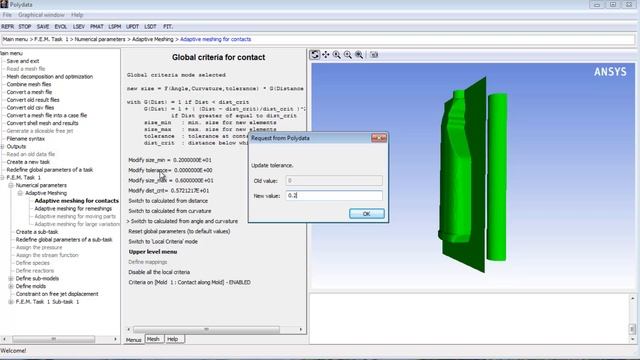The width and height of the screenshot is (640, 360).
Task: Click Modify size_min option
Action: (170, 160)
